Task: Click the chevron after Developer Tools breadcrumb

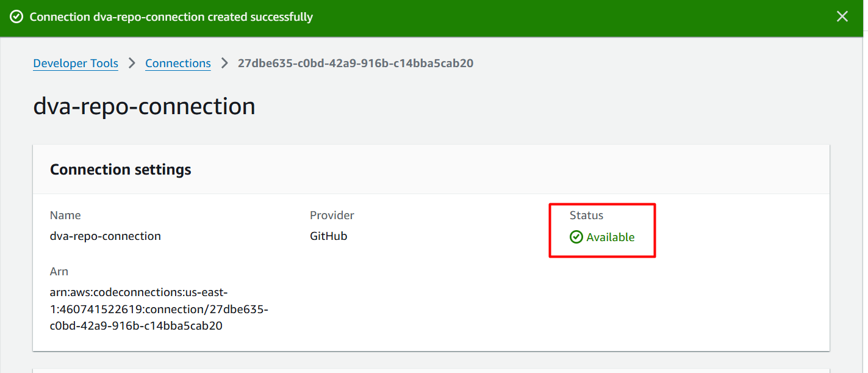Action: [132, 63]
